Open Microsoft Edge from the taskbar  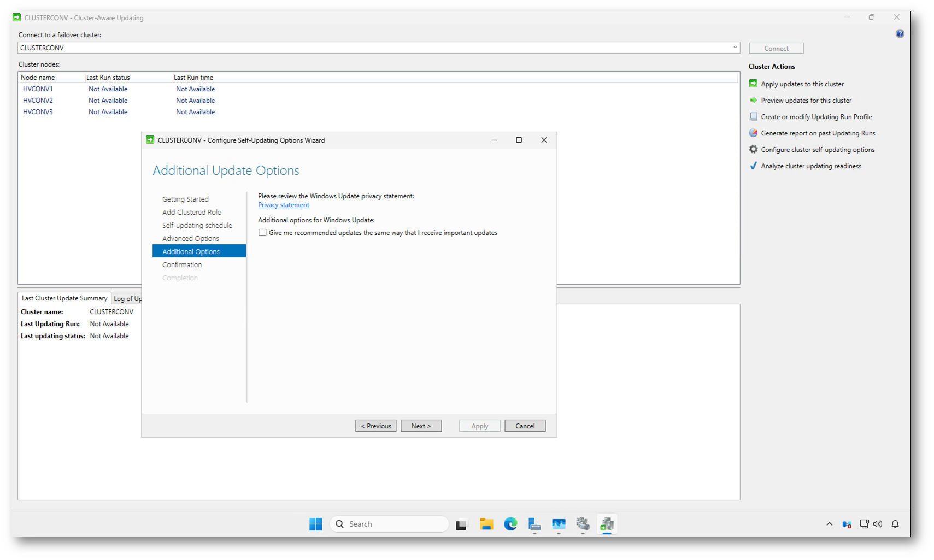pyautogui.click(x=510, y=524)
